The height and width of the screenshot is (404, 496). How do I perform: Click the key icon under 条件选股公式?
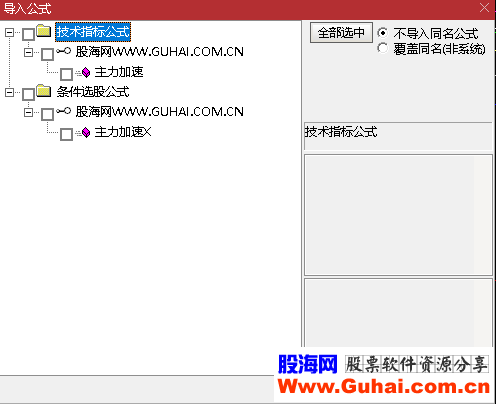point(63,111)
